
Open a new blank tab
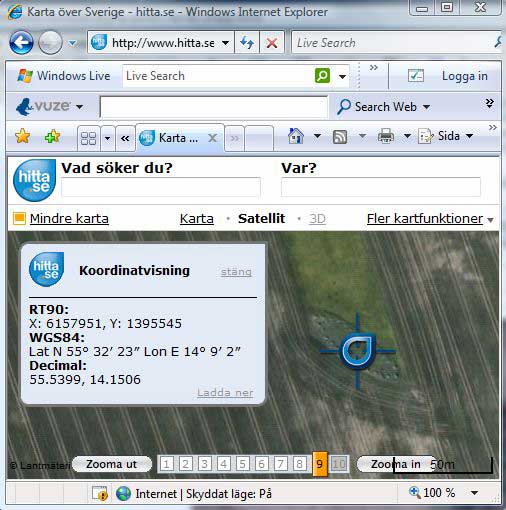click(x=259, y=138)
